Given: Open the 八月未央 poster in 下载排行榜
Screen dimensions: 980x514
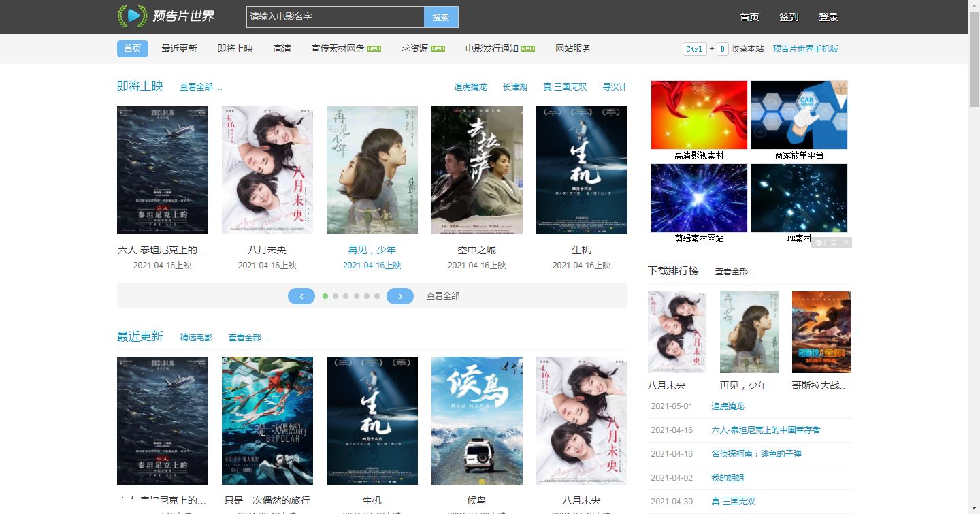Looking at the screenshot, I should click(x=677, y=332).
